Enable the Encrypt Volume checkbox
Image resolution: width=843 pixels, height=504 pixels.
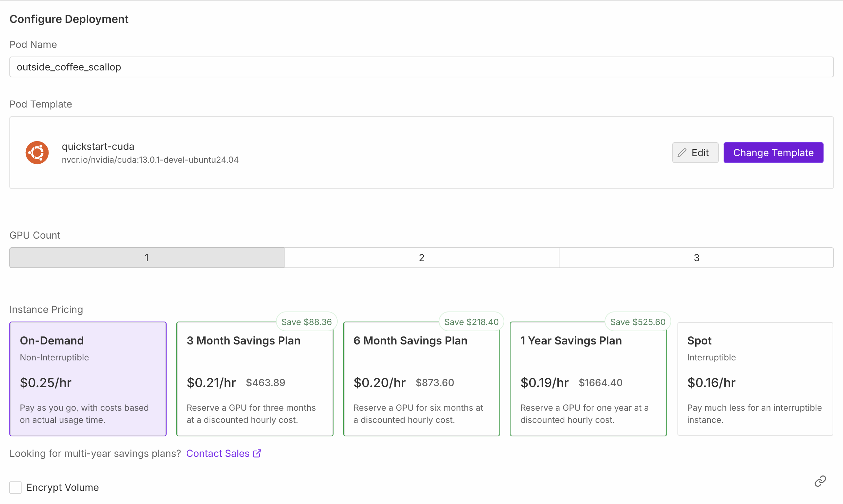pyautogui.click(x=16, y=487)
